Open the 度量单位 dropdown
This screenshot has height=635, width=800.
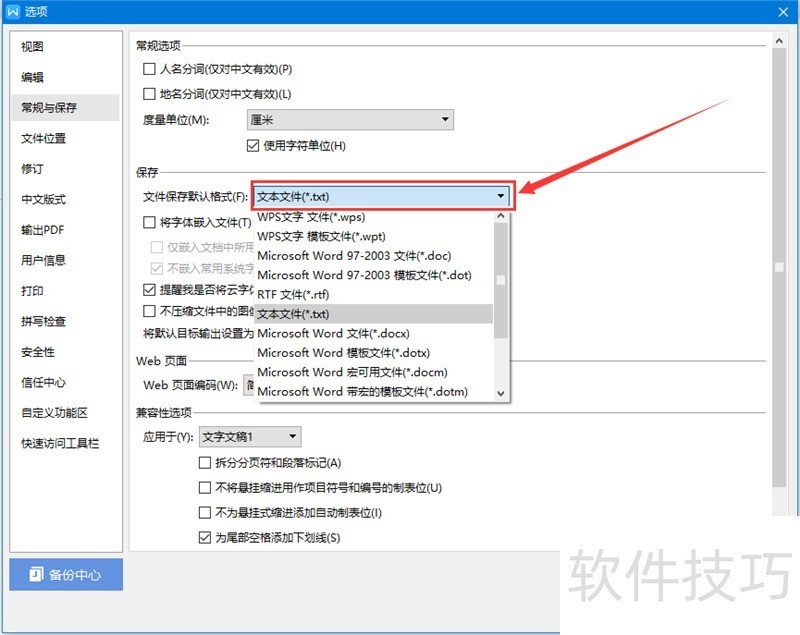tap(350, 120)
